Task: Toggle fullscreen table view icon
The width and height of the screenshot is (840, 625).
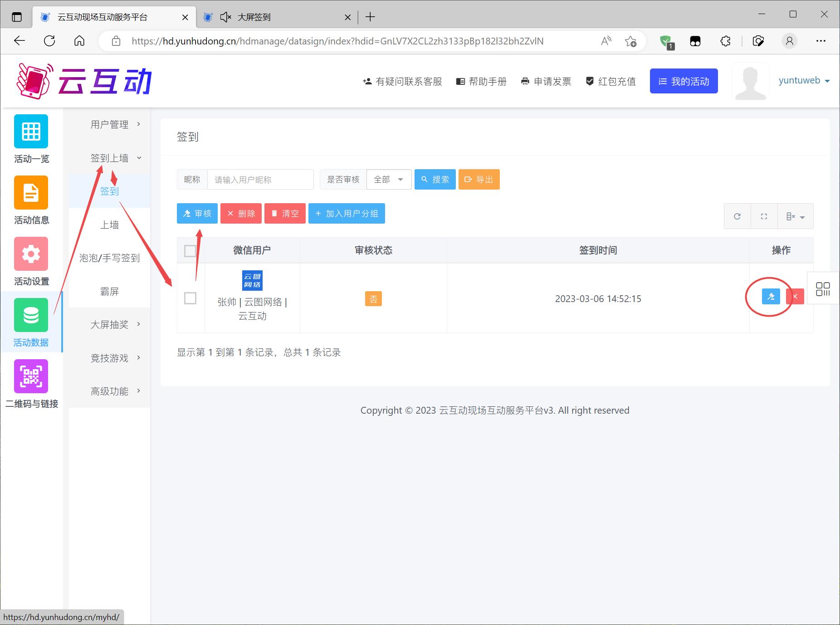Action: click(x=764, y=216)
